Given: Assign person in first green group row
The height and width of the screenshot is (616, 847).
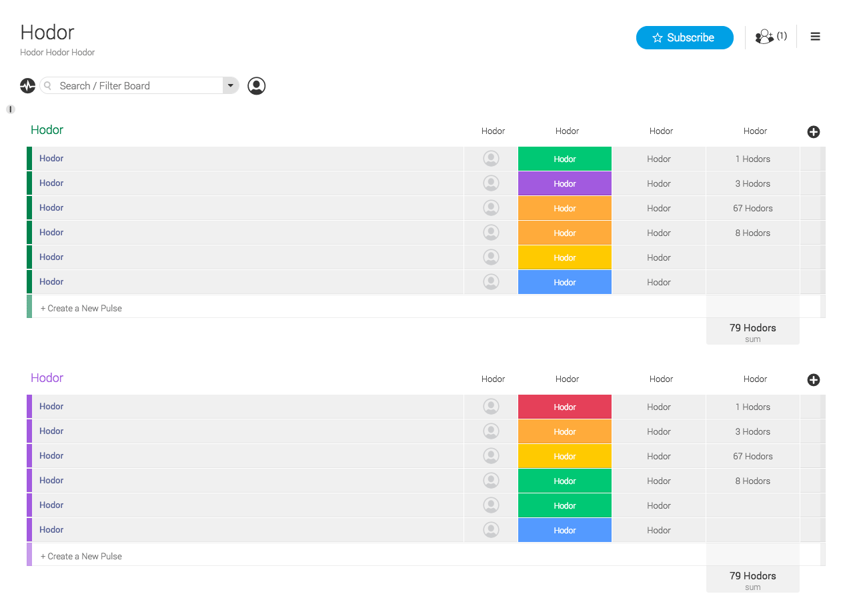Looking at the screenshot, I should pos(491,159).
